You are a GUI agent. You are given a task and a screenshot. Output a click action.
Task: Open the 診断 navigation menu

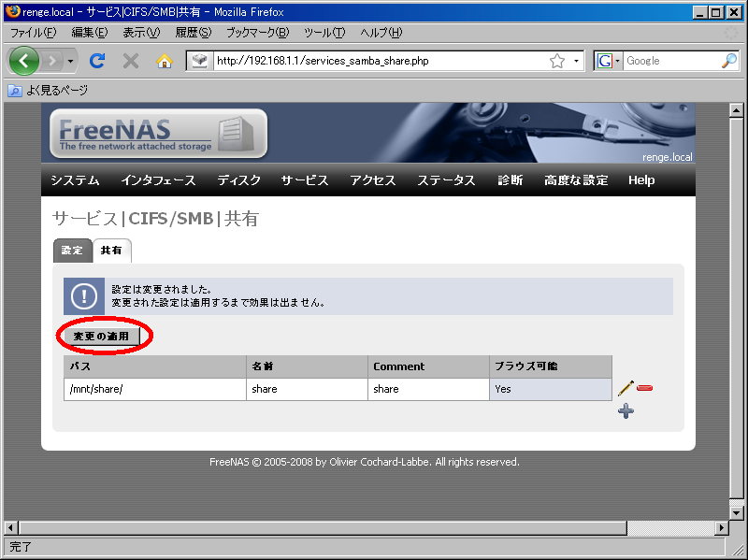tap(510, 180)
